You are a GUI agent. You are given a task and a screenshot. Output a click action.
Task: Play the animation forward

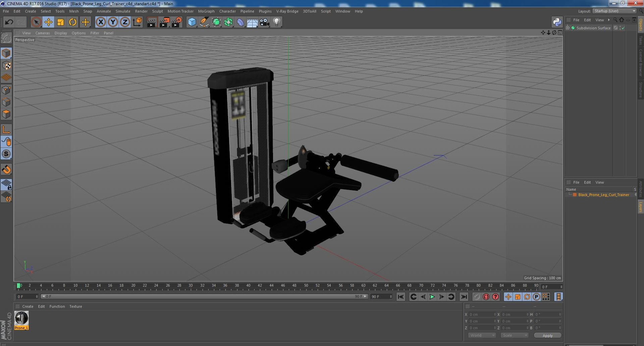tap(432, 297)
